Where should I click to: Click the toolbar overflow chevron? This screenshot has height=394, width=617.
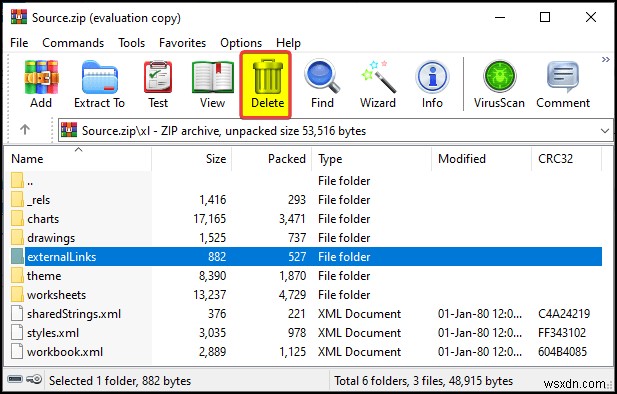[x=606, y=59]
